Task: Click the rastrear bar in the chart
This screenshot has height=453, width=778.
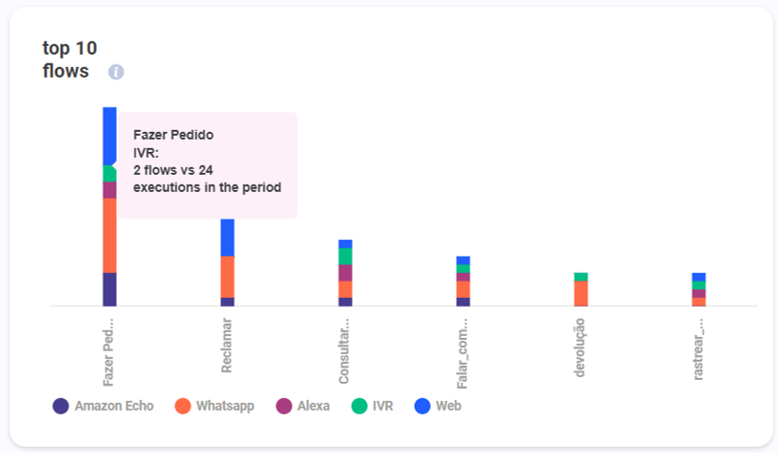Action: pos(699,289)
